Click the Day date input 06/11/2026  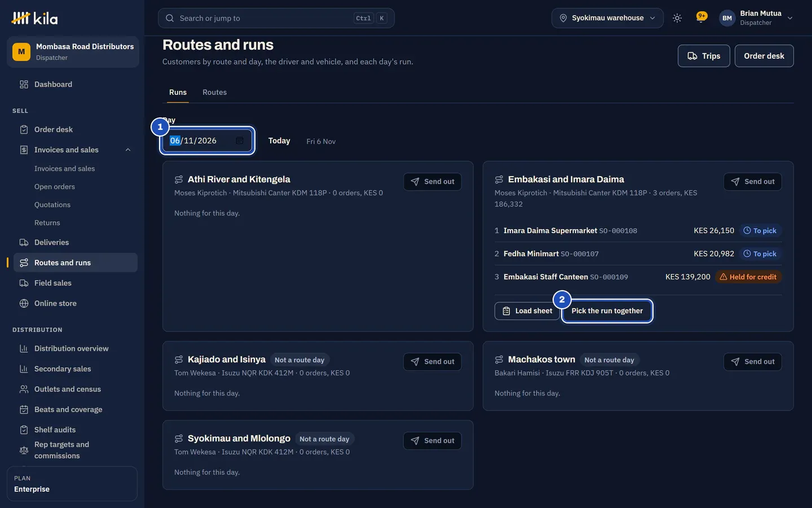click(x=208, y=141)
